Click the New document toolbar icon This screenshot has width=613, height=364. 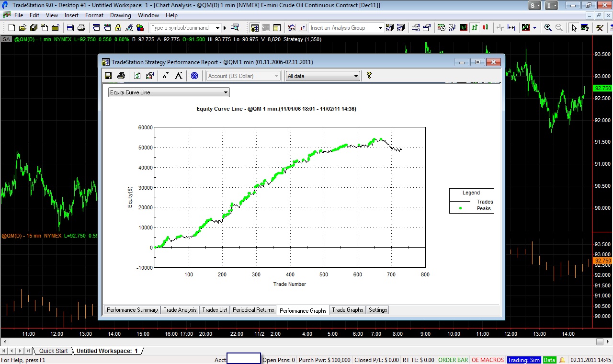[11, 28]
